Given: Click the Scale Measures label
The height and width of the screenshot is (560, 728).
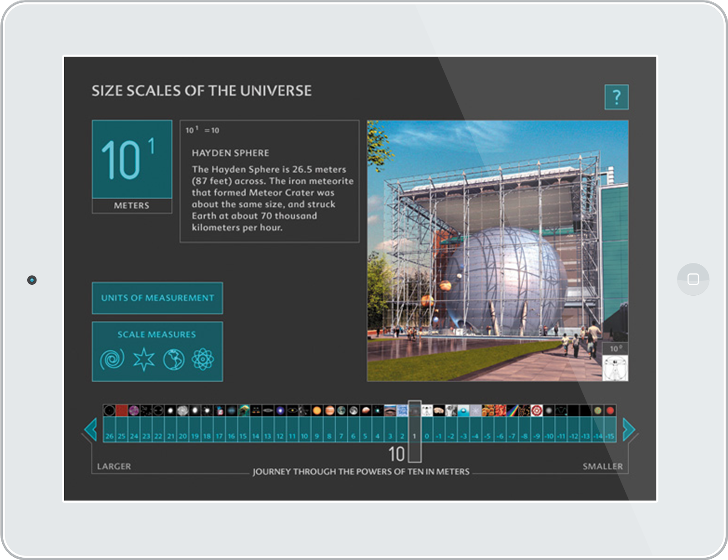Looking at the screenshot, I should coord(157,334).
